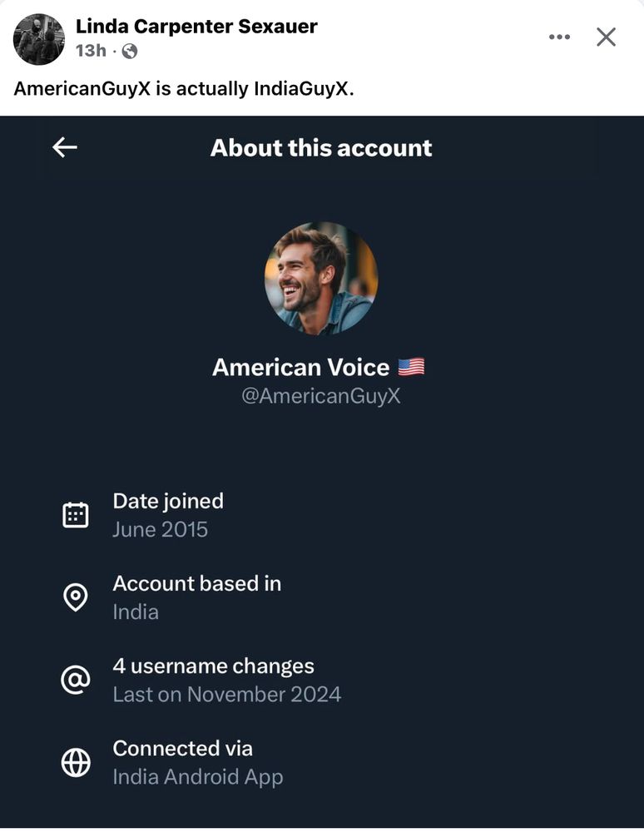Viewport: 644px width, 832px height.
Task: Click the globe icon beside Connected via
Action: (76, 762)
